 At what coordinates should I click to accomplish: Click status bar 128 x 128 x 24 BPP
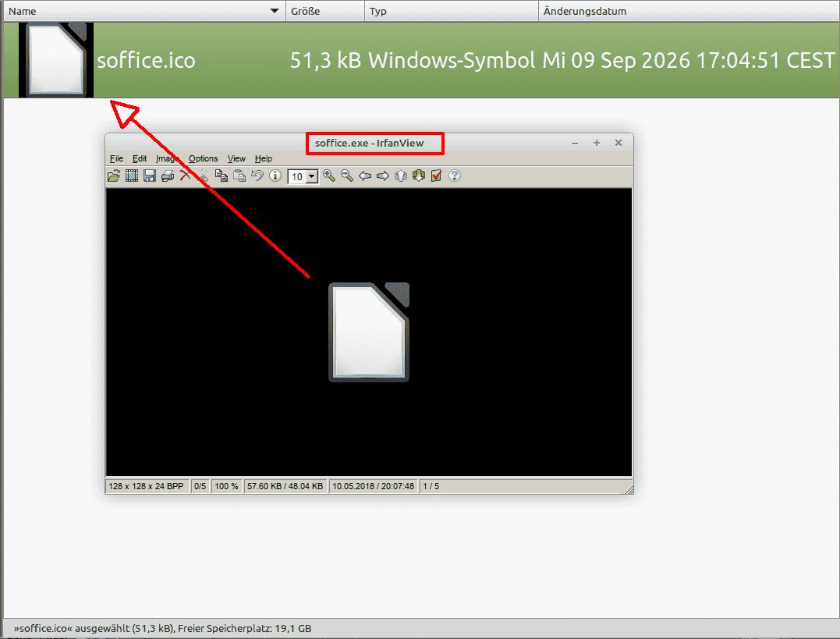147,486
